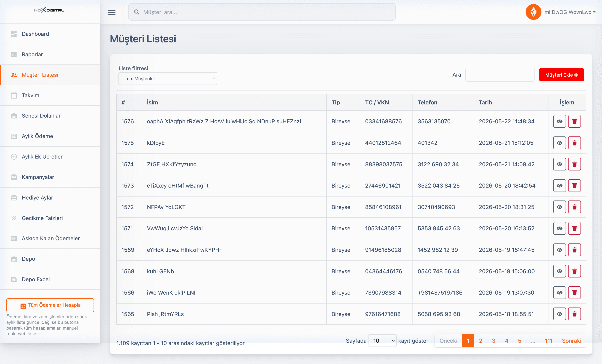Focus the Ara table search field
This screenshot has height=364, width=602.
click(500, 75)
